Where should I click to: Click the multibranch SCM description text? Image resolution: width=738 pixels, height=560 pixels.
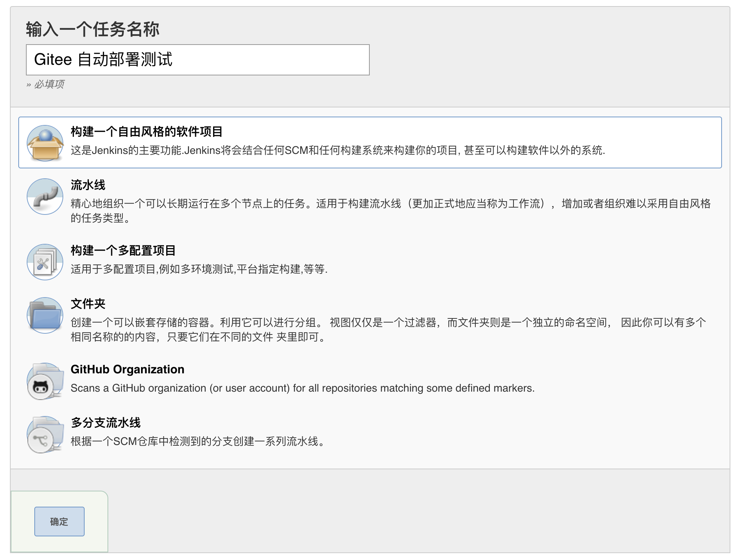point(197,442)
